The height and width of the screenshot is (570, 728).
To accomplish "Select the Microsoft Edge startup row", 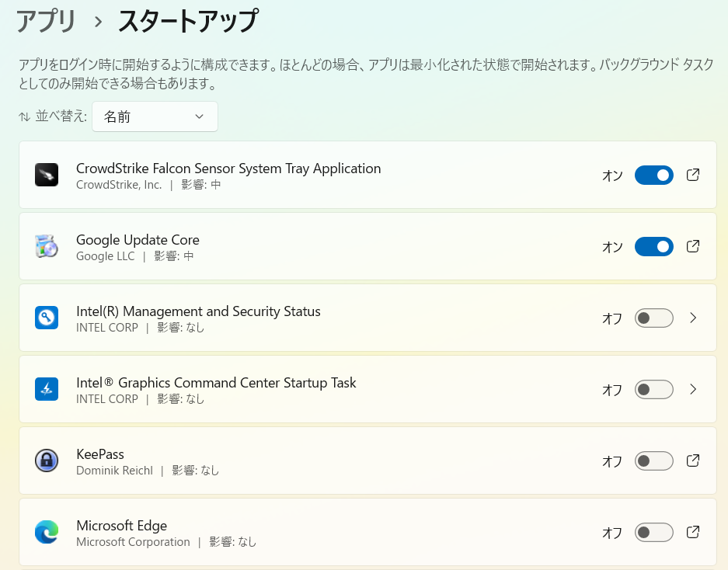I will click(x=367, y=533).
